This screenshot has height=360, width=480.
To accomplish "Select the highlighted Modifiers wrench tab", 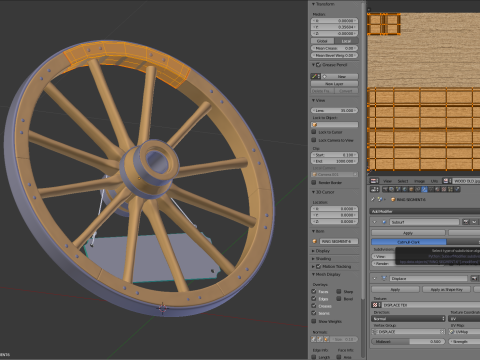I will pyautogui.click(x=424, y=189).
